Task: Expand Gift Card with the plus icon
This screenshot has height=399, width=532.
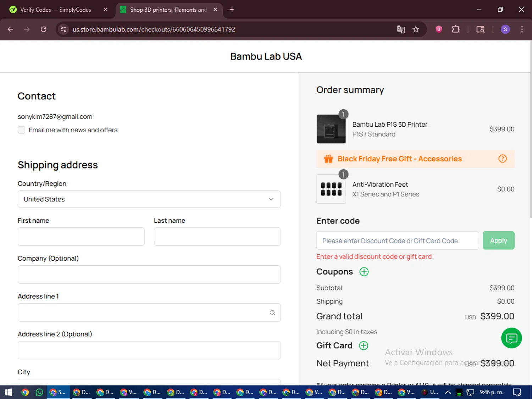Action: click(x=364, y=345)
